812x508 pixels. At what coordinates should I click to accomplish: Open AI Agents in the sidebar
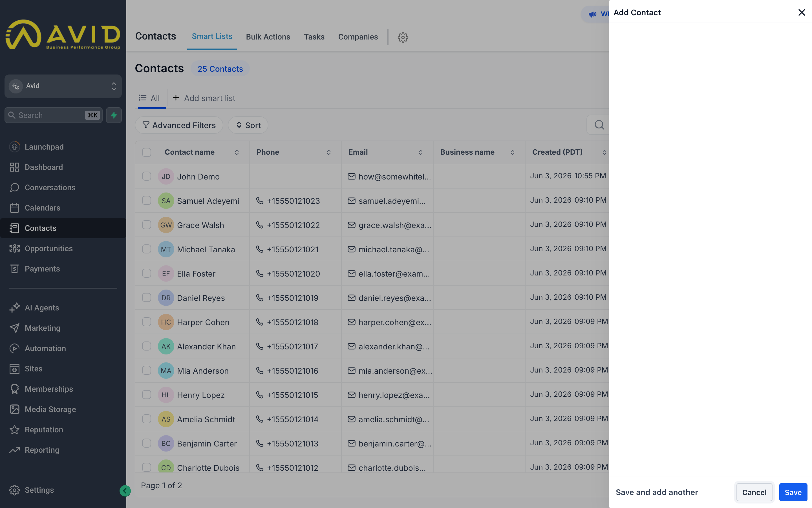point(63,308)
